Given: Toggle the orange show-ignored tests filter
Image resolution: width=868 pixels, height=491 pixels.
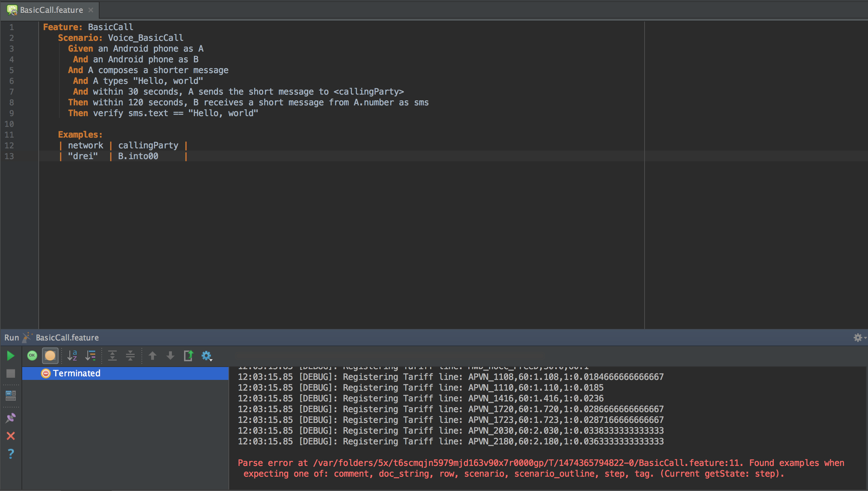Looking at the screenshot, I should pos(50,356).
